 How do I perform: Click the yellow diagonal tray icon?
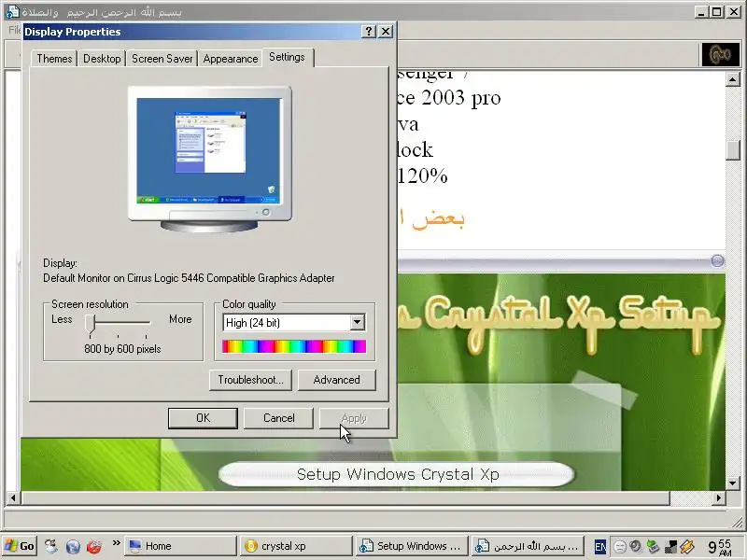click(687, 547)
